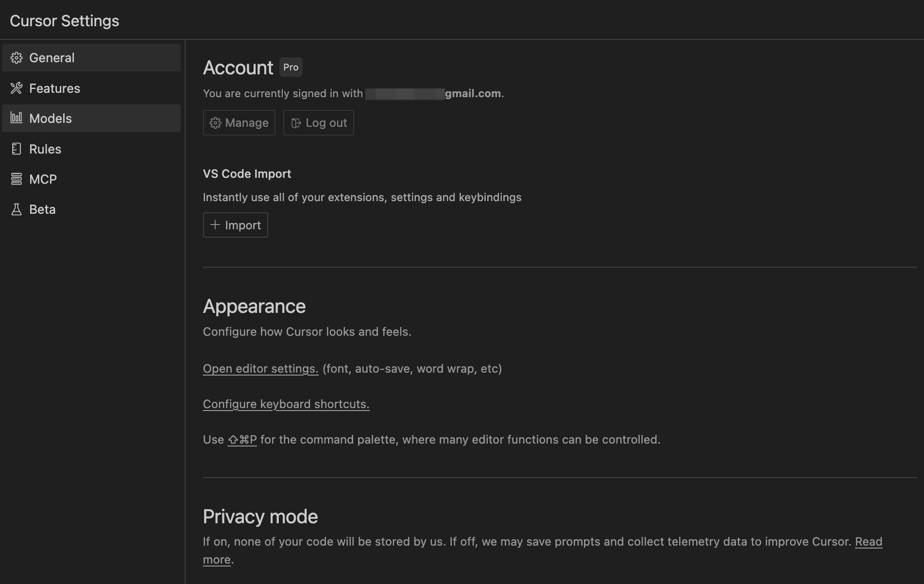Import VS Code extensions and settings
The height and width of the screenshot is (584, 924).
236,225
